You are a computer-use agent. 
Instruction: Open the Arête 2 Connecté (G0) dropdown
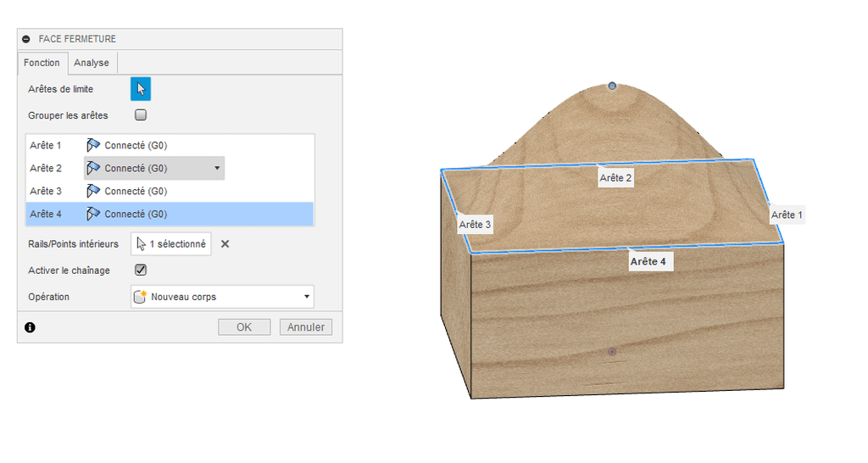pyautogui.click(x=154, y=169)
